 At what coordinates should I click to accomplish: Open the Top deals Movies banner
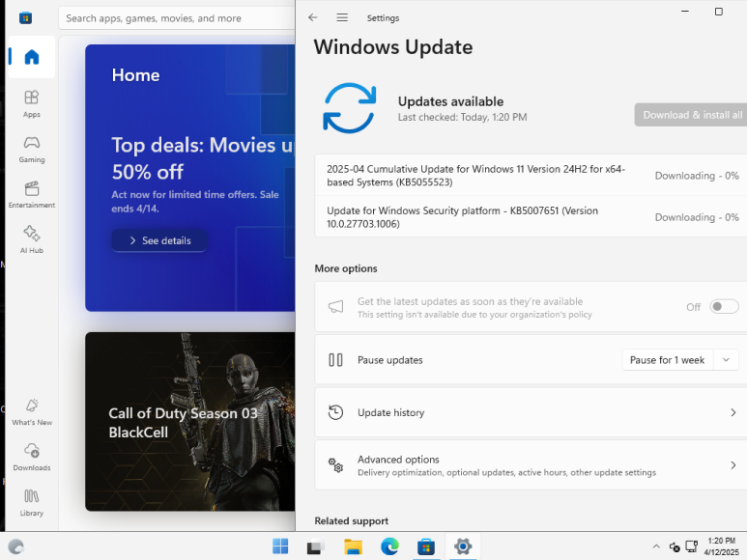pyautogui.click(x=190, y=178)
